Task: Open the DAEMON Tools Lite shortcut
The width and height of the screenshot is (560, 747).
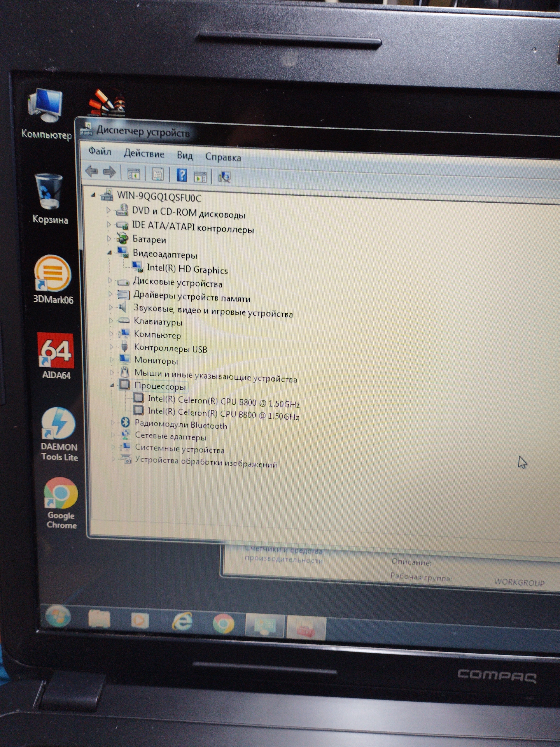Action: (x=59, y=434)
